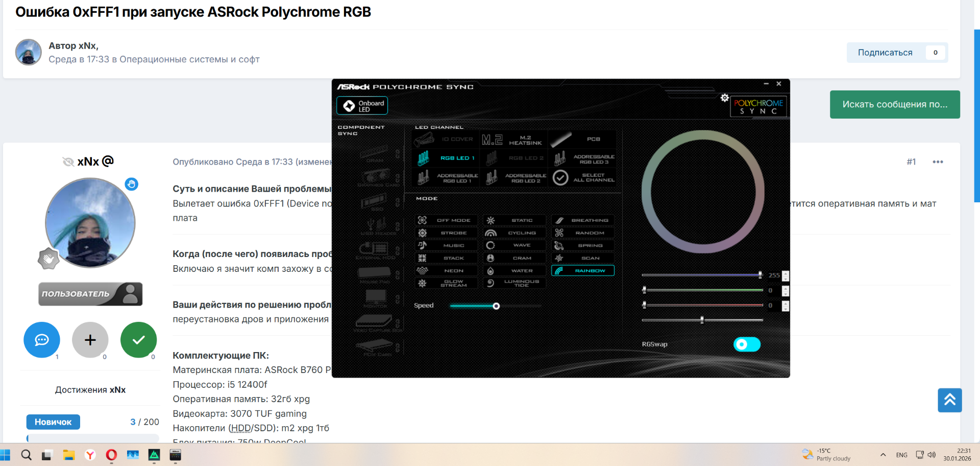980x466 pixels.
Task: Select the Water lighting mode
Action: pos(514,271)
